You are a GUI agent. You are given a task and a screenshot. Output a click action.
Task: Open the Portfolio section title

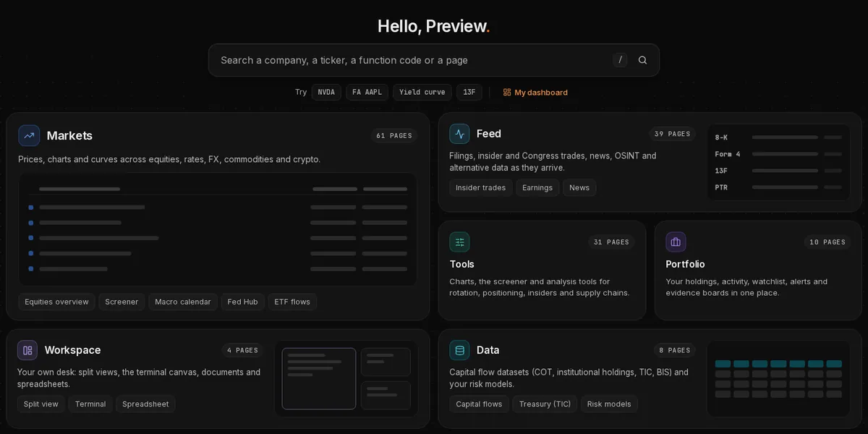(x=685, y=264)
